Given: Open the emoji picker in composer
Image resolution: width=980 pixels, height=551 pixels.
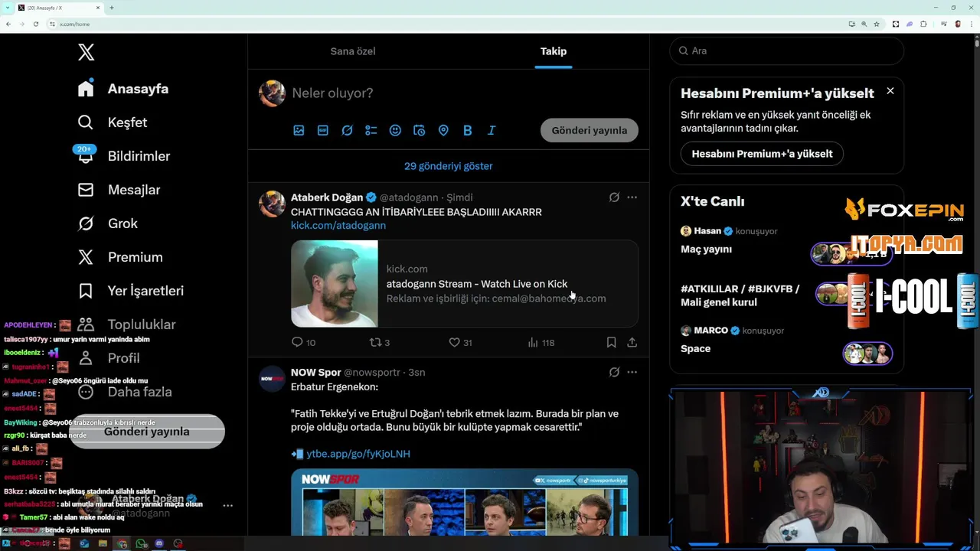Looking at the screenshot, I should coord(395,131).
